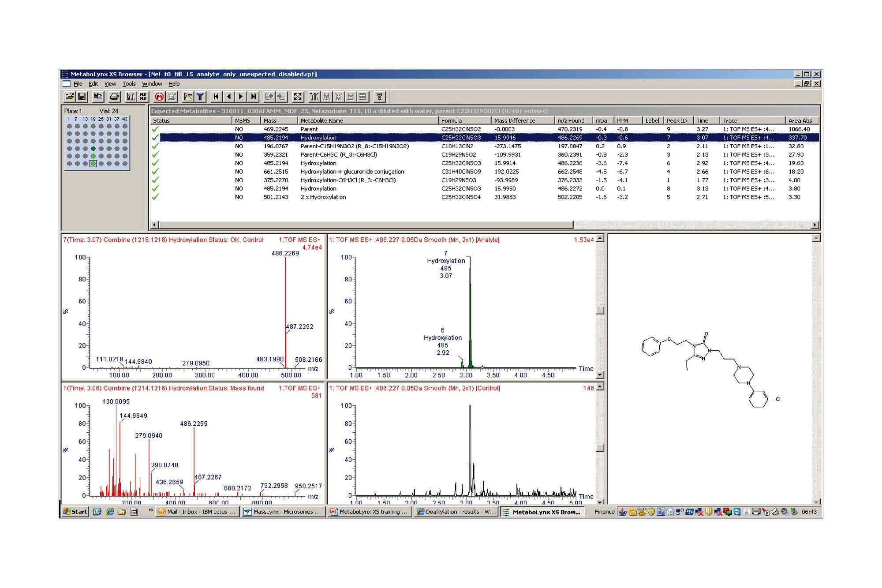Sort by the Metabolite Name column header
882x588 pixels.
(x=368, y=120)
